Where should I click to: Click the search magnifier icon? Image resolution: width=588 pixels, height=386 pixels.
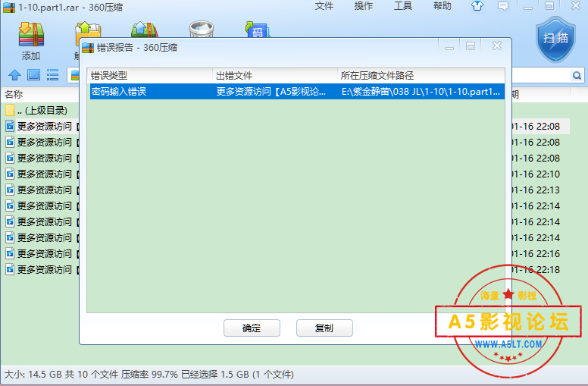tap(577, 76)
